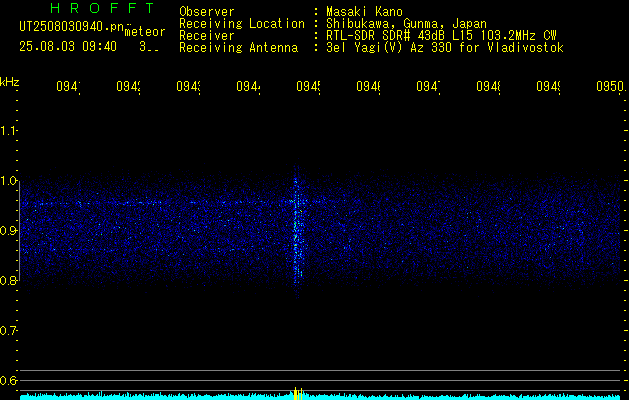Click the bright vertical meteor echo in the spectrogram

coord(297,231)
